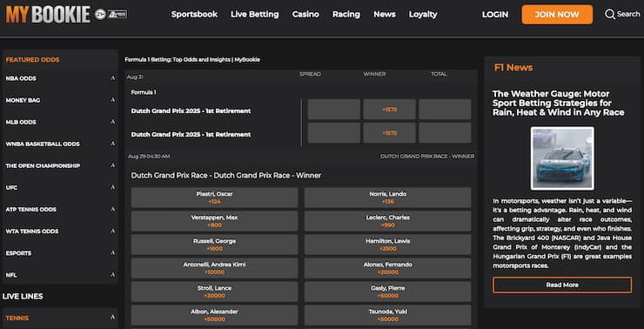
Task: Expand Money Bag chevron
Action: pyautogui.click(x=113, y=100)
